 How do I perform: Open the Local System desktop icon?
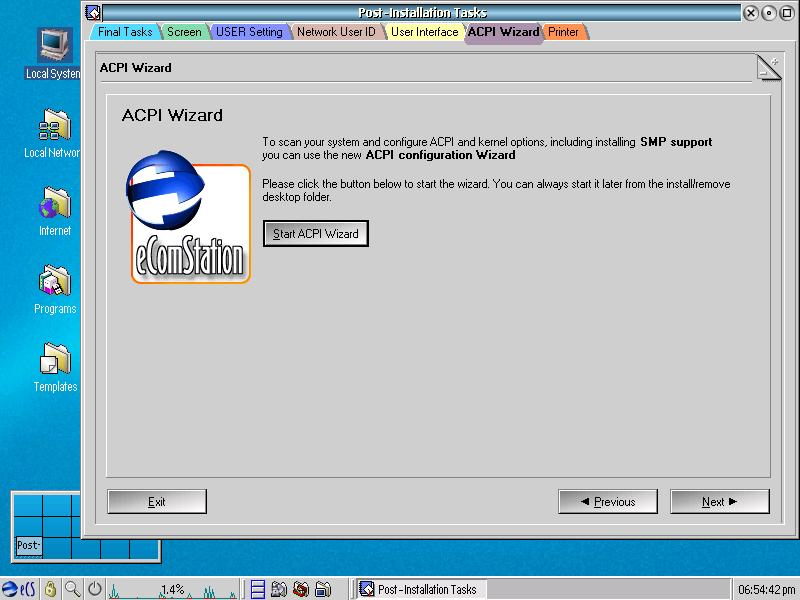[54, 54]
